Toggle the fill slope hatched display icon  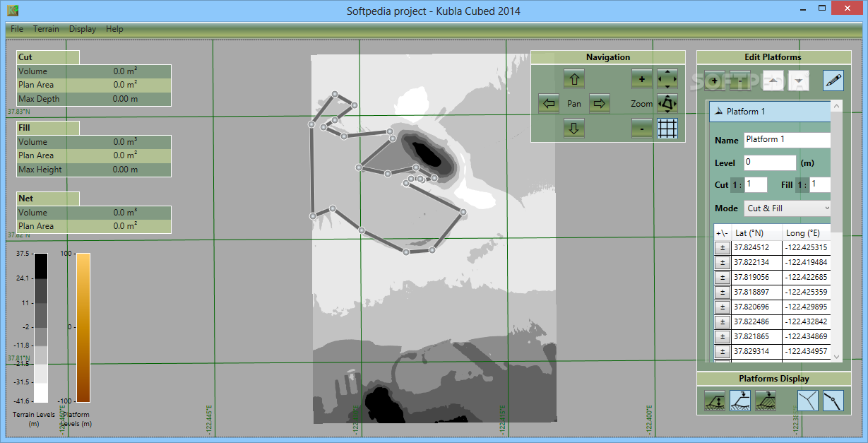point(766,401)
